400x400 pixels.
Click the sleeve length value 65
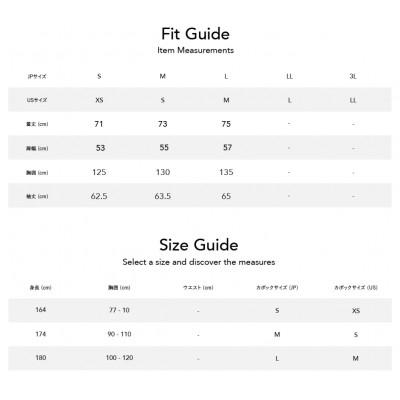pos(226,196)
